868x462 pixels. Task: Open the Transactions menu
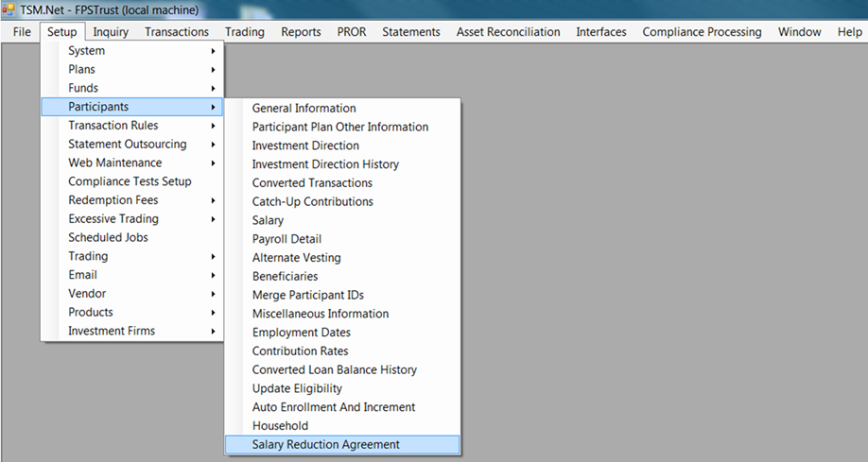tap(176, 32)
